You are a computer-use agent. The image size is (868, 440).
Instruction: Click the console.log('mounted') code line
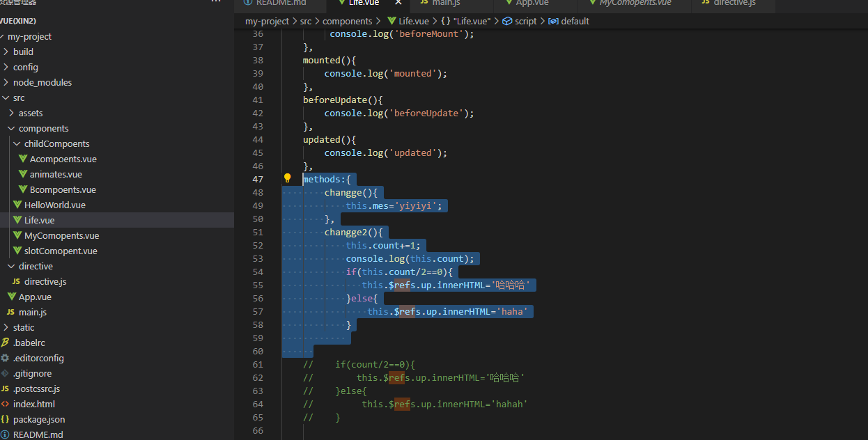385,73
